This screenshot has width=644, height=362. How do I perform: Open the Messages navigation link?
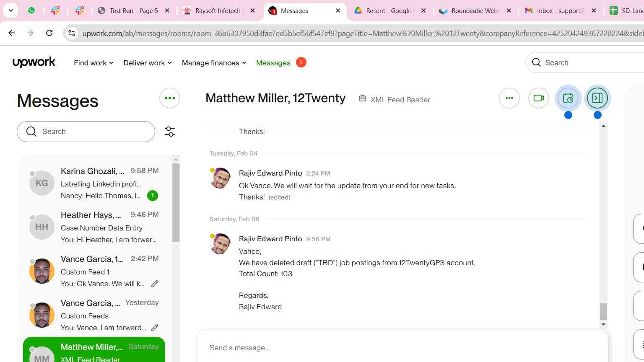[x=273, y=63]
